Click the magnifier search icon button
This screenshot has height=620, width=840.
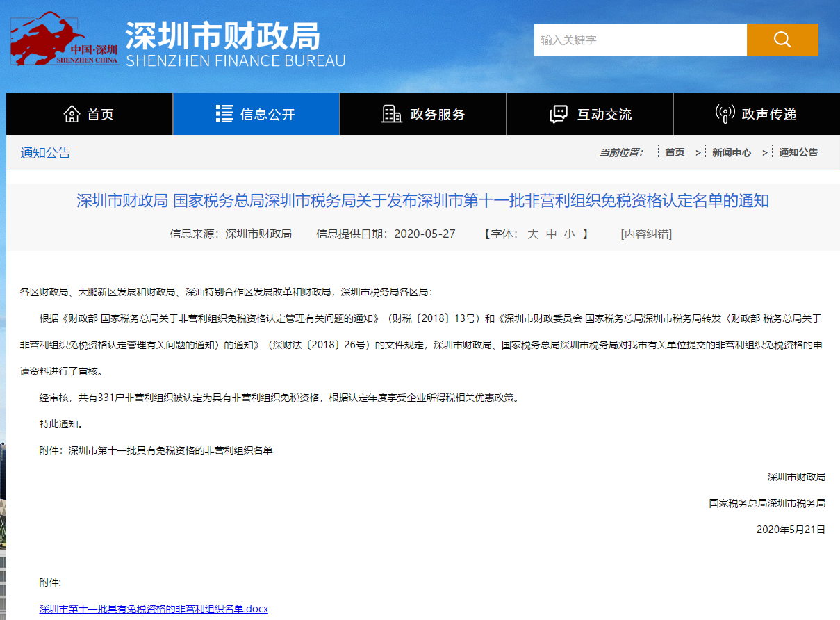pyautogui.click(x=782, y=40)
